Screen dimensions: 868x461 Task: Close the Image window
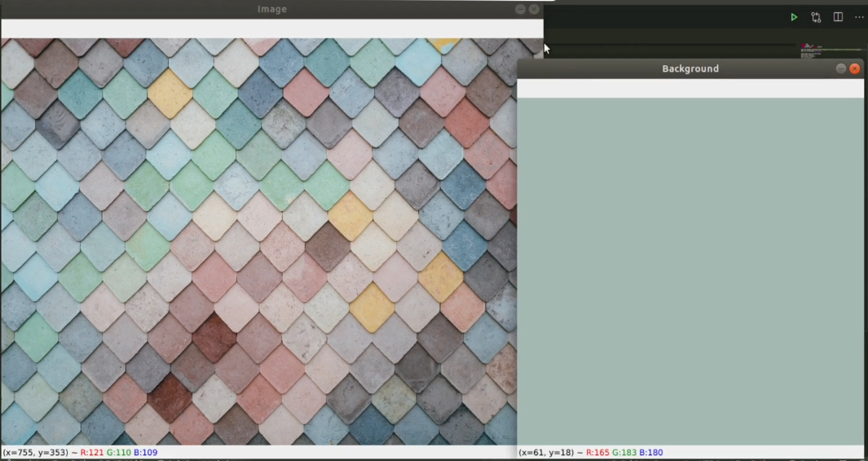(534, 10)
